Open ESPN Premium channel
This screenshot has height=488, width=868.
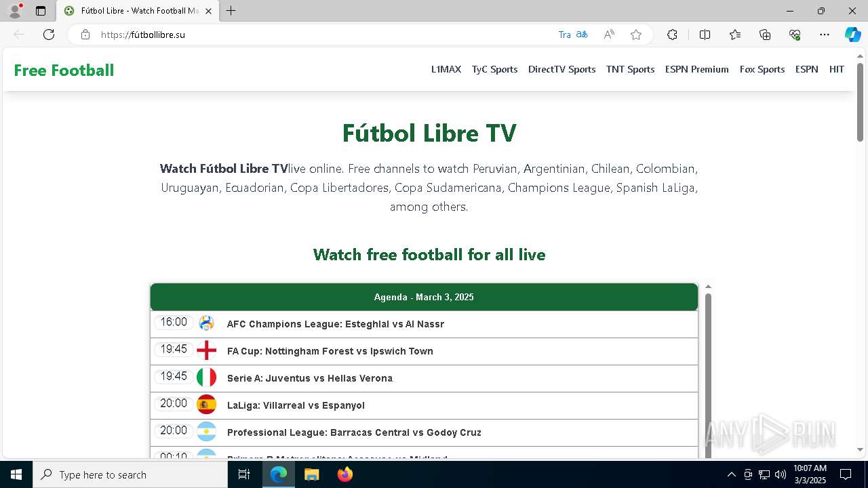(696, 69)
